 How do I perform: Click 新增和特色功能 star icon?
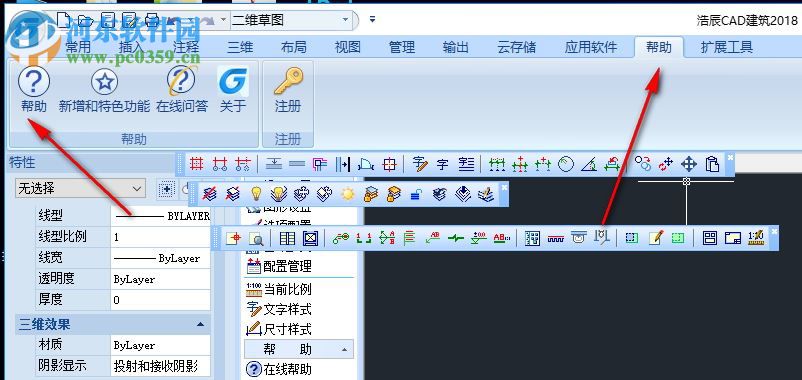[104, 82]
